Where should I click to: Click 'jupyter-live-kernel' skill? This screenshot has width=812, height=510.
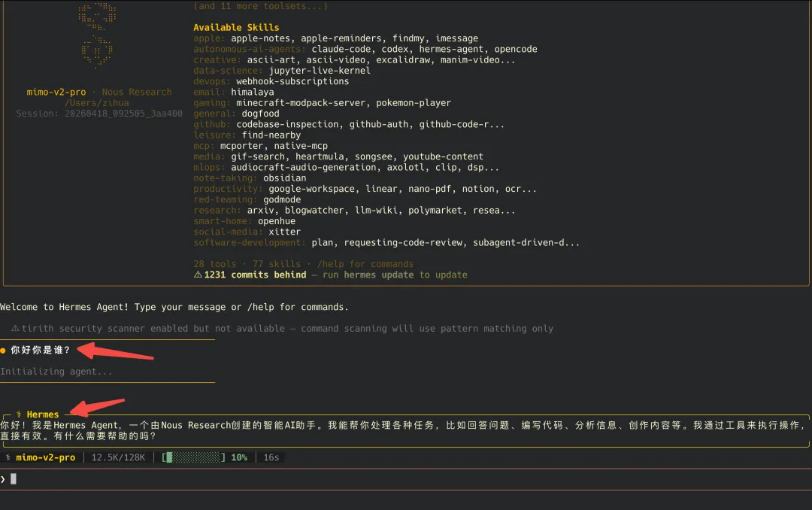(320, 71)
